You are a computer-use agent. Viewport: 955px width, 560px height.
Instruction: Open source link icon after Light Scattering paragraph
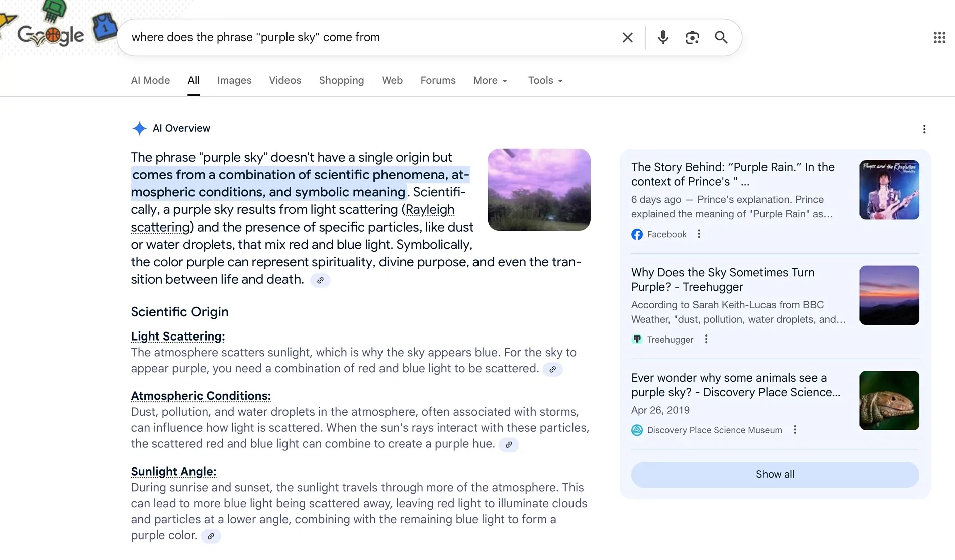click(x=552, y=369)
